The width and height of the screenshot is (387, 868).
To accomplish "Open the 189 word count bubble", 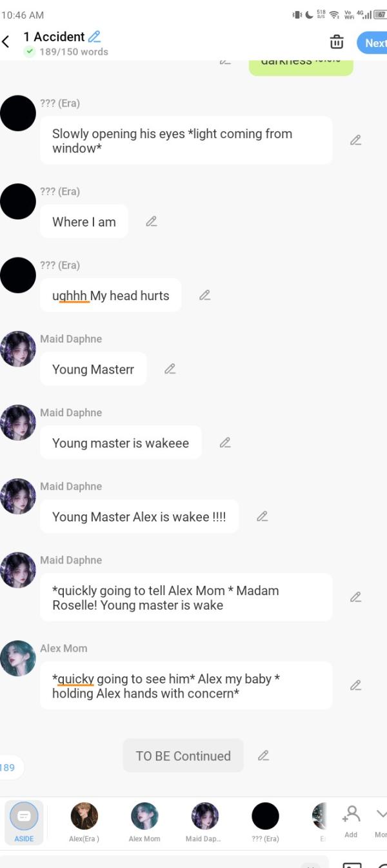I will point(9,767).
